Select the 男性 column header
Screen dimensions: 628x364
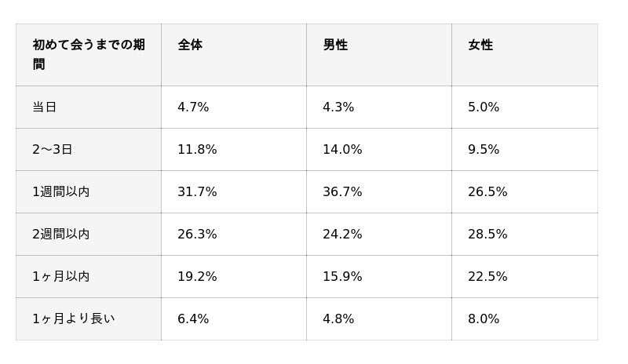coord(379,55)
